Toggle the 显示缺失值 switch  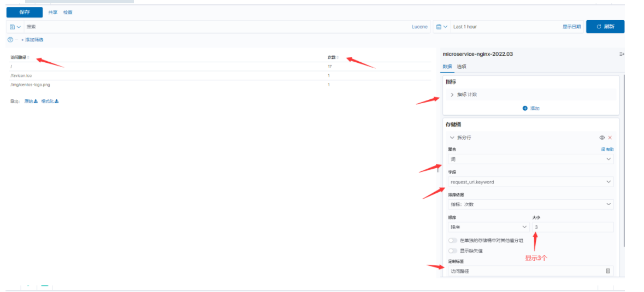[x=453, y=251]
